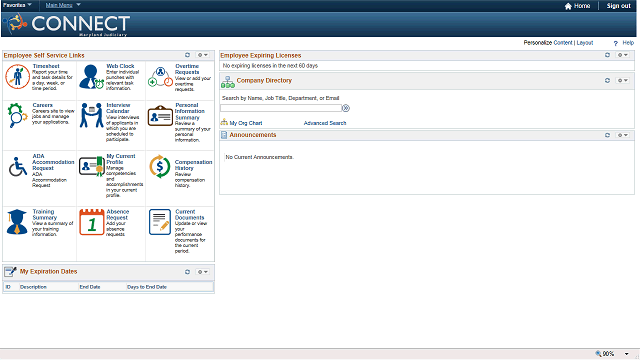Click Sign out
Viewport: 640px width, 360px height.
pyautogui.click(x=618, y=6)
